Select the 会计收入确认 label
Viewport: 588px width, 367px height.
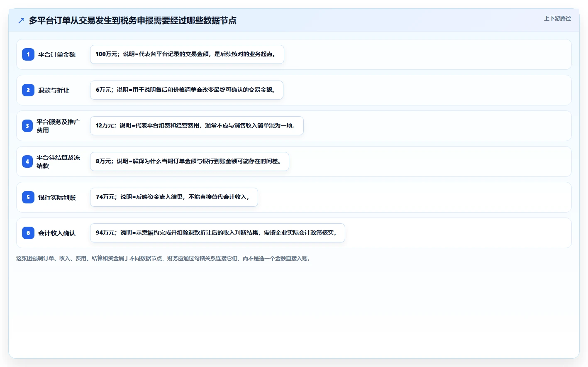pyautogui.click(x=57, y=233)
